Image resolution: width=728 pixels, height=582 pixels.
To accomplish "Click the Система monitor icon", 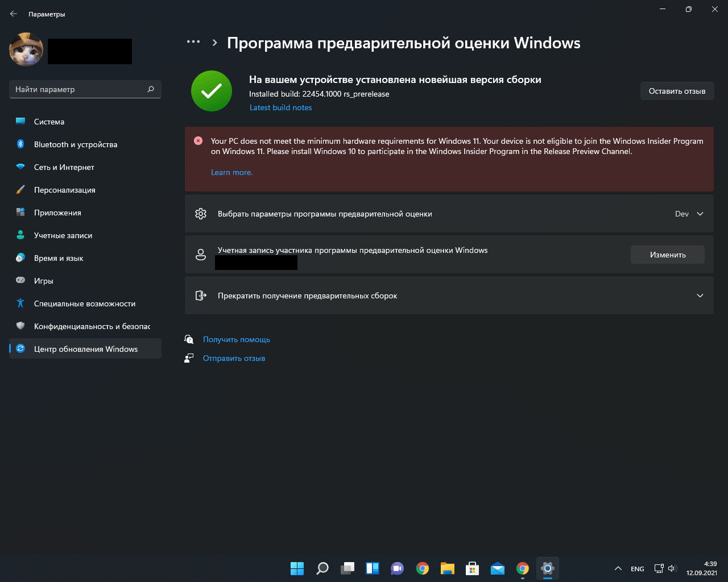I will coord(20,122).
